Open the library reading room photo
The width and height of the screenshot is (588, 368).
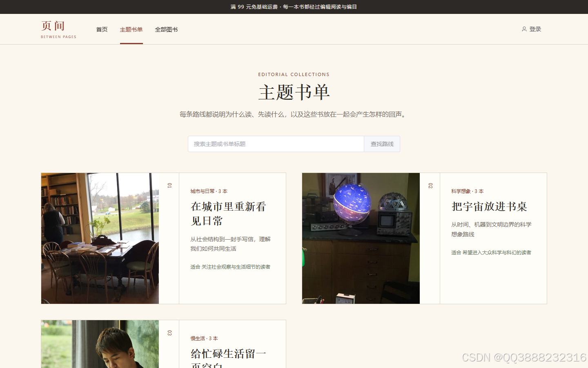pos(100,238)
